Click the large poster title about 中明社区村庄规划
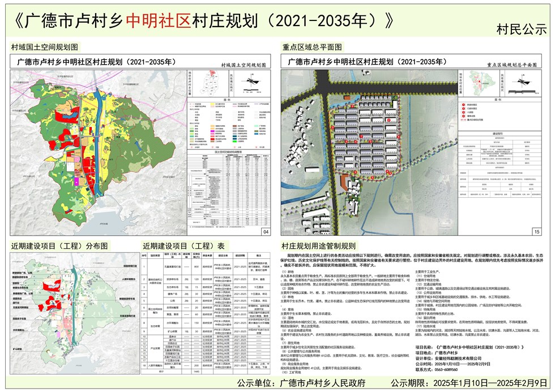Image resolution: width=555 pixels, height=392 pixels. (204, 21)
